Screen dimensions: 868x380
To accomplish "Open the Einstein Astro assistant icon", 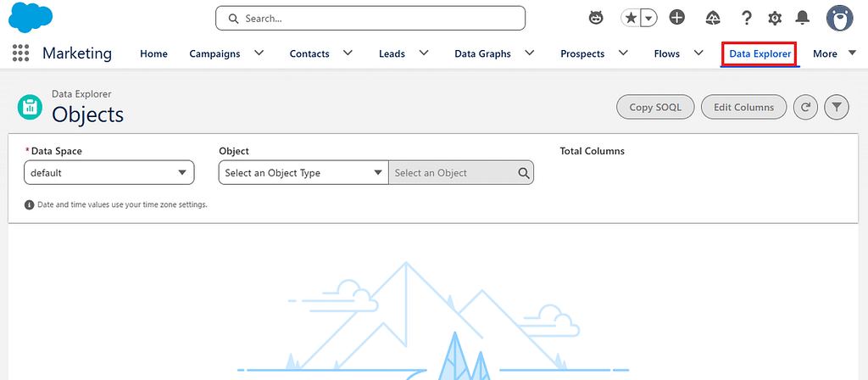I will point(596,19).
